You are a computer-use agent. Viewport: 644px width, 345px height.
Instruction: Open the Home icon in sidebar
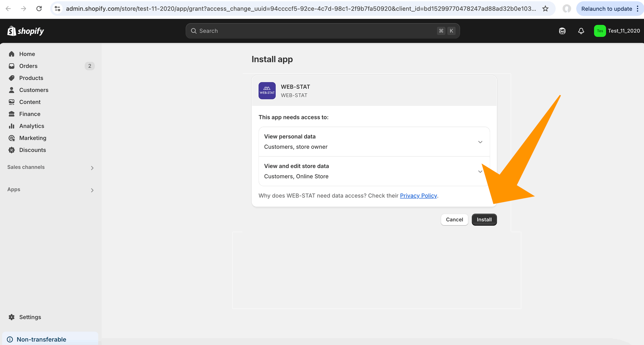coord(12,54)
